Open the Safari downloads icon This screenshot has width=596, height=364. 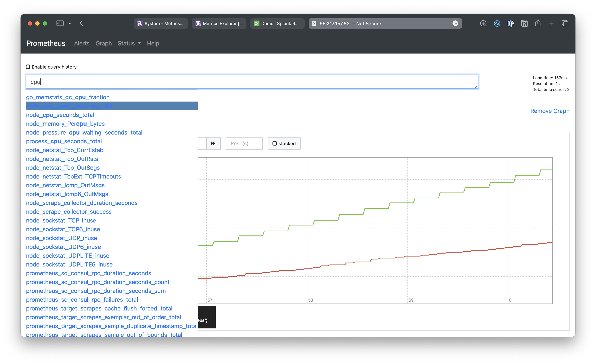click(x=483, y=23)
